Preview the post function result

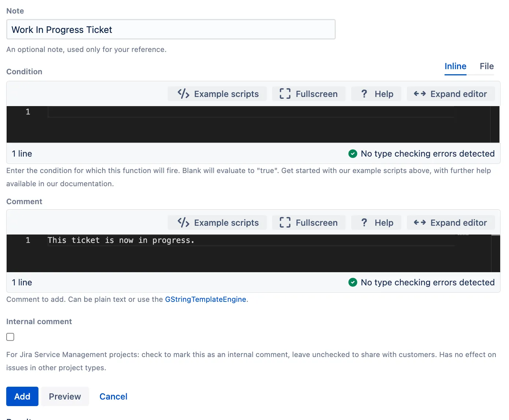pyautogui.click(x=65, y=397)
